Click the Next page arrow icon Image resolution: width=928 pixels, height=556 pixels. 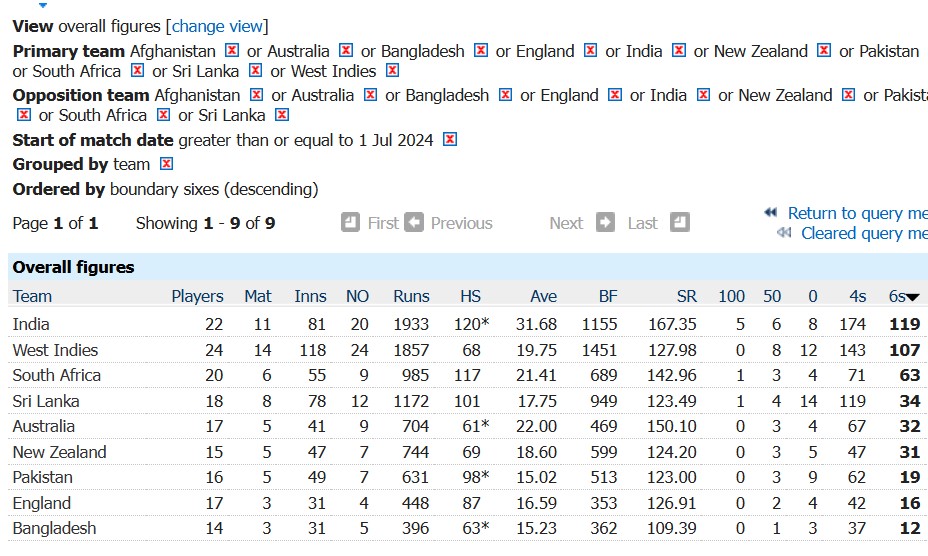[605, 223]
